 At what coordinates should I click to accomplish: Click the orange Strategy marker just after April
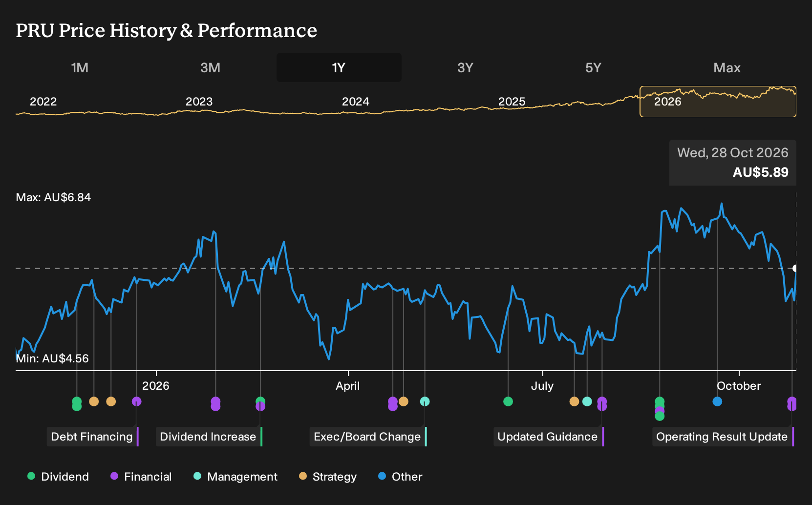[404, 401]
